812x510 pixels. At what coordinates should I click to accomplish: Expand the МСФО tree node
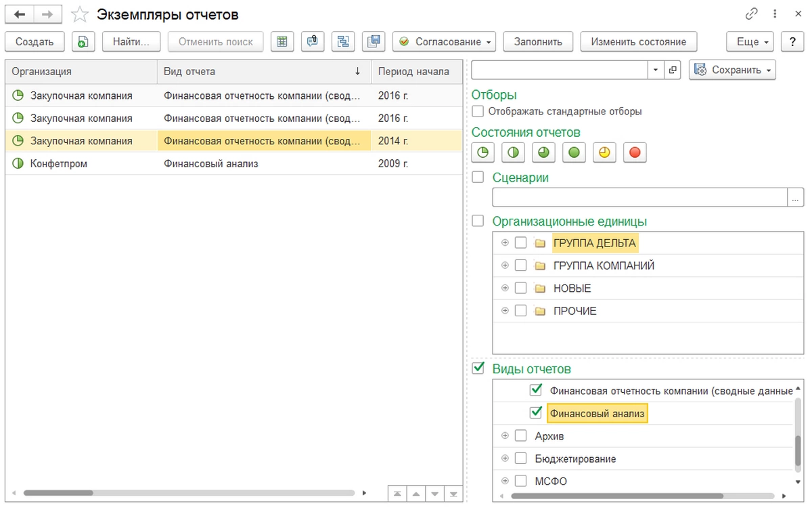[x=505, y=481]
